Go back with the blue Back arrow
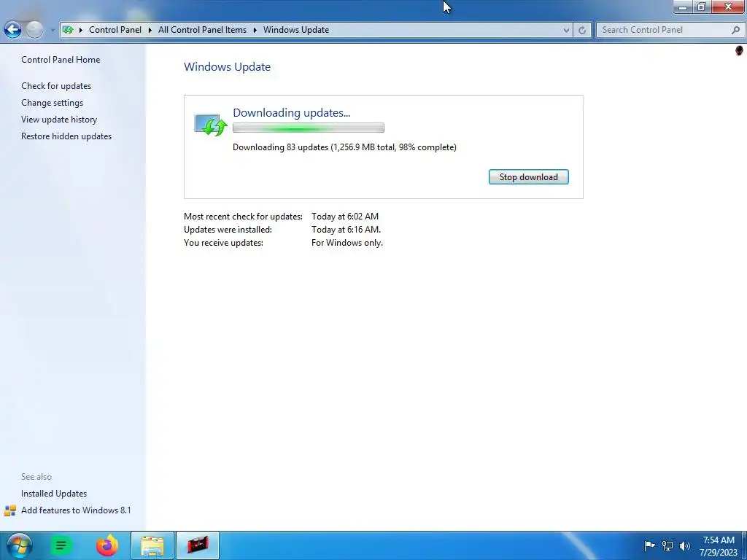This screenshot has height=560, width=747. 13,30
